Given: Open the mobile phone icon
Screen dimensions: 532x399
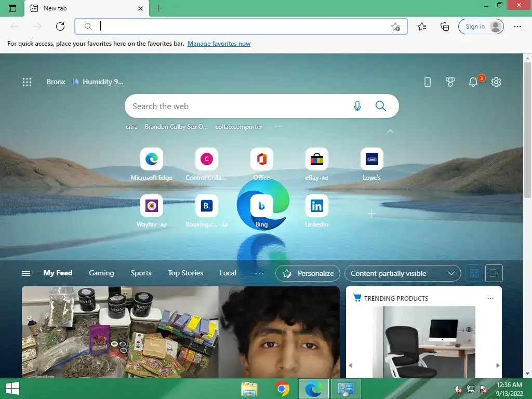Looking at the screenshot, I should click(x=428, y=82).
